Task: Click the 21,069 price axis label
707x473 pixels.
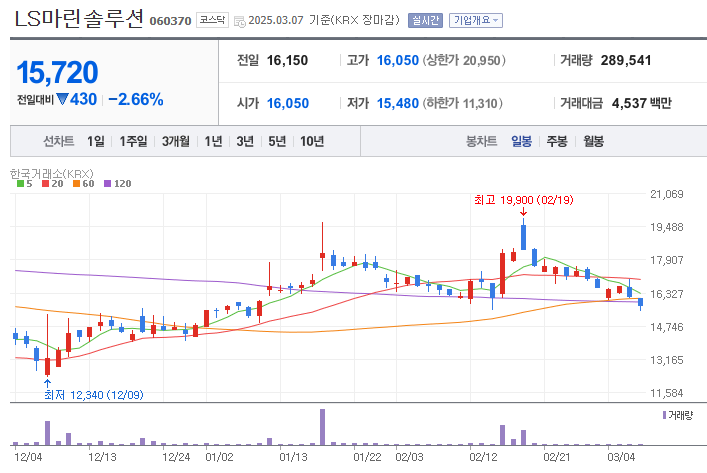Action: point(666,194)
